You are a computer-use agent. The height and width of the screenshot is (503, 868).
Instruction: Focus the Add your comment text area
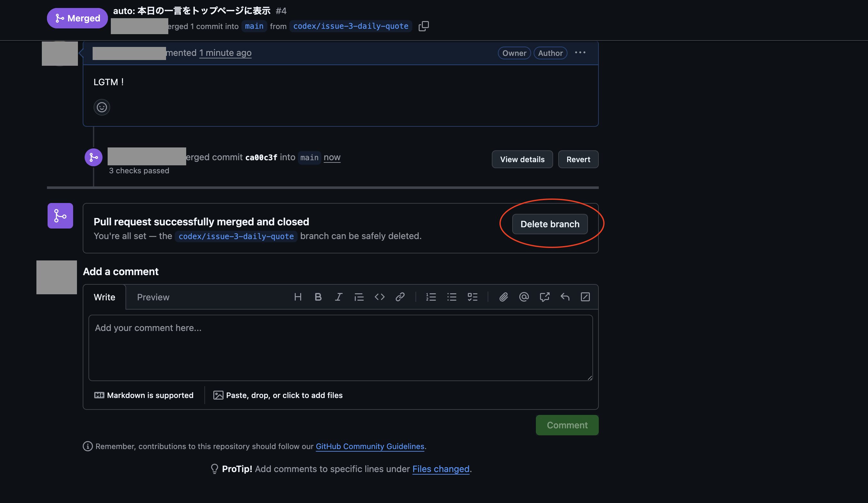[x=340, y=348]
